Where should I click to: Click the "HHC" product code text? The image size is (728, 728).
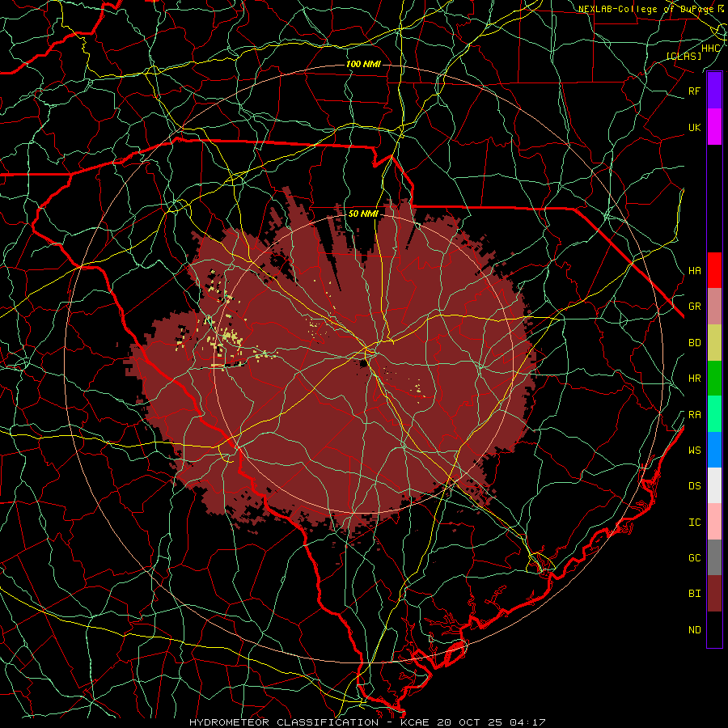711,49
